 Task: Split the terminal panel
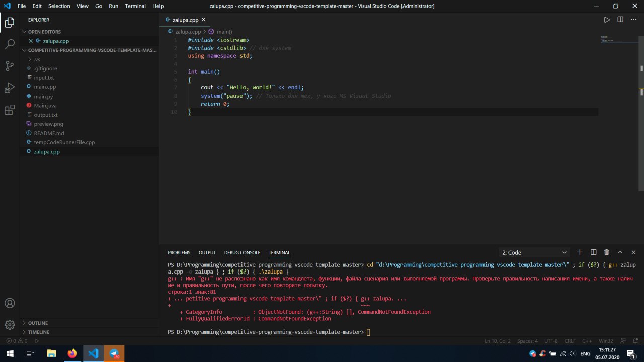click(x=593, y=252)
